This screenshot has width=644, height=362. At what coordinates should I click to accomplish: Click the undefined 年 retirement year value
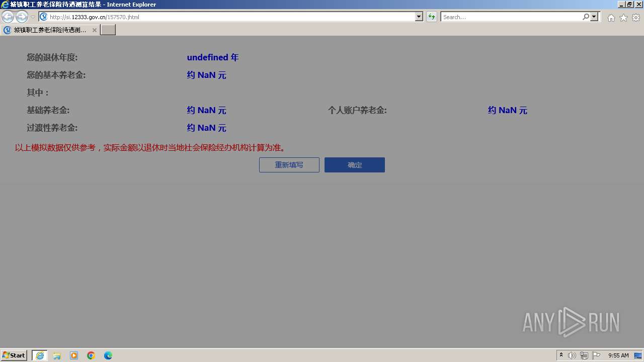click(x=213, y=57)
